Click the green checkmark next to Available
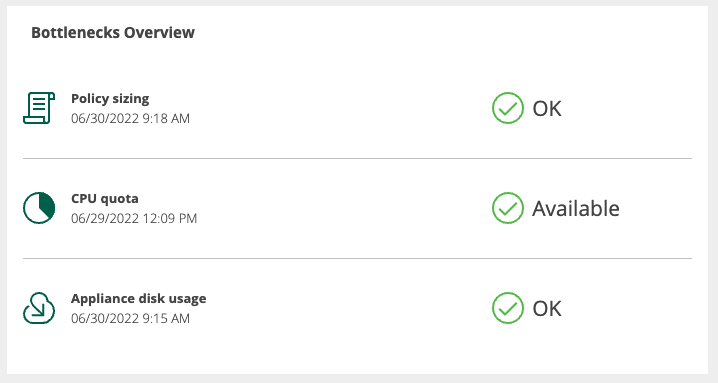The width and height of the screenshot is (718, 383). coord(508,208)
